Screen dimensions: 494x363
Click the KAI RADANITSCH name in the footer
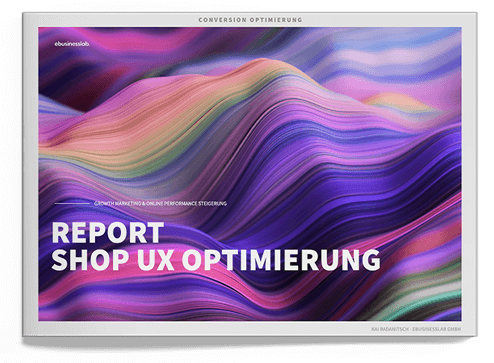point(390,329)
